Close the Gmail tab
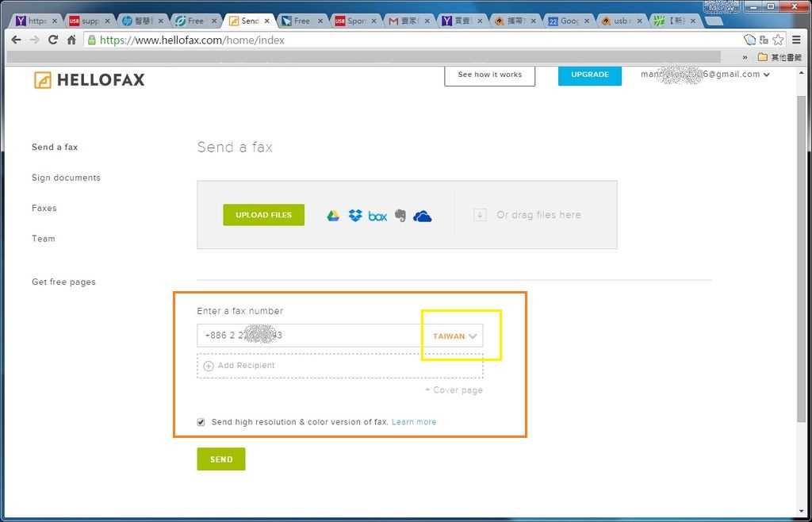Viewport: 812px width, 522px height. [x=427, y=21]
